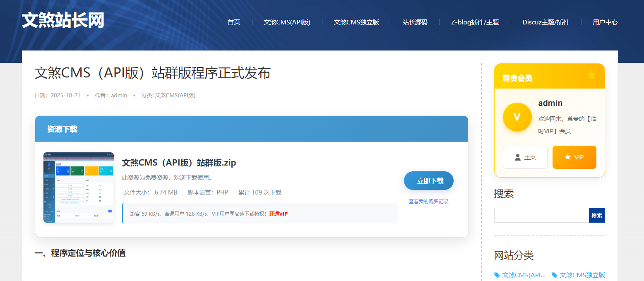This screenshot has height=281, width=644.
Task: Click the 搜索 search button
Action: point(596,215)
